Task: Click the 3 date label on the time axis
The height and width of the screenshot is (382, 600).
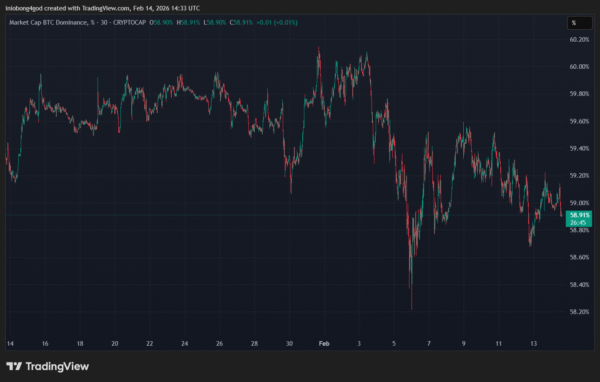Action: [359, 344]
